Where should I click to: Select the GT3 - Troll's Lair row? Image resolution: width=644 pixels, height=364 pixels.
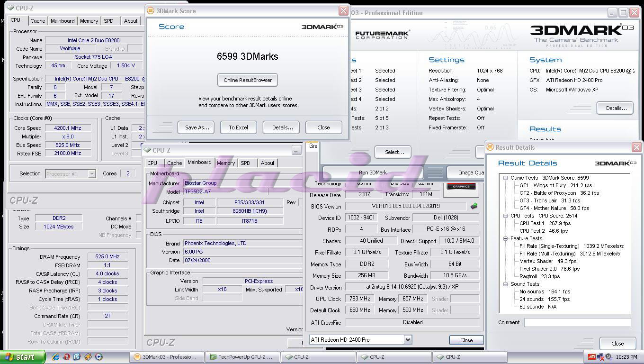[x=550, y=200]
